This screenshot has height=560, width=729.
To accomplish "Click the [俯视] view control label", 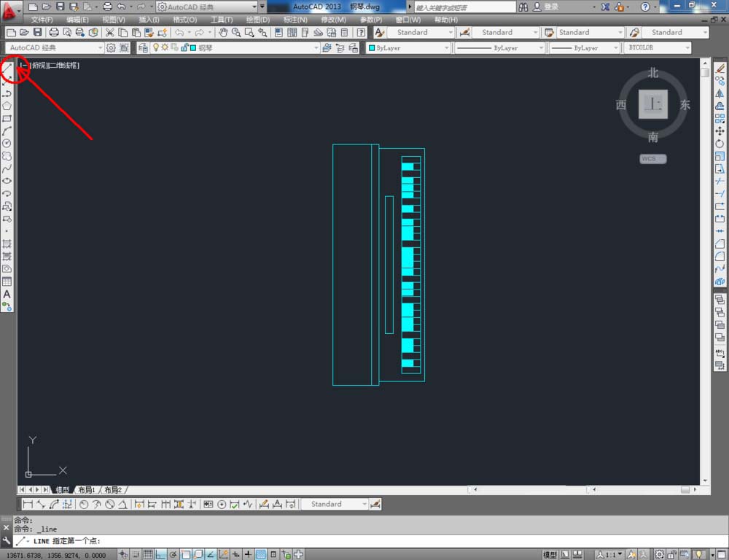I will tap(39, 66).
